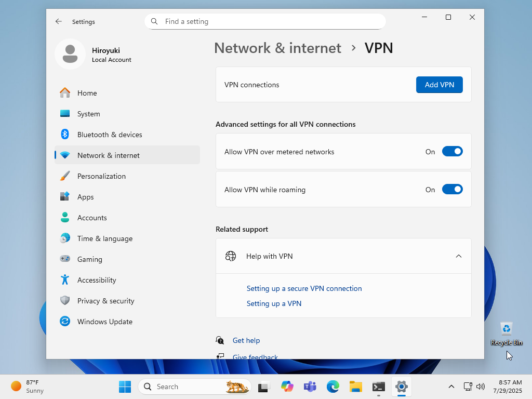The width and height of the screenshot is (532, 399).
Task: Click the Add VPN button
Action: (439, 84)
